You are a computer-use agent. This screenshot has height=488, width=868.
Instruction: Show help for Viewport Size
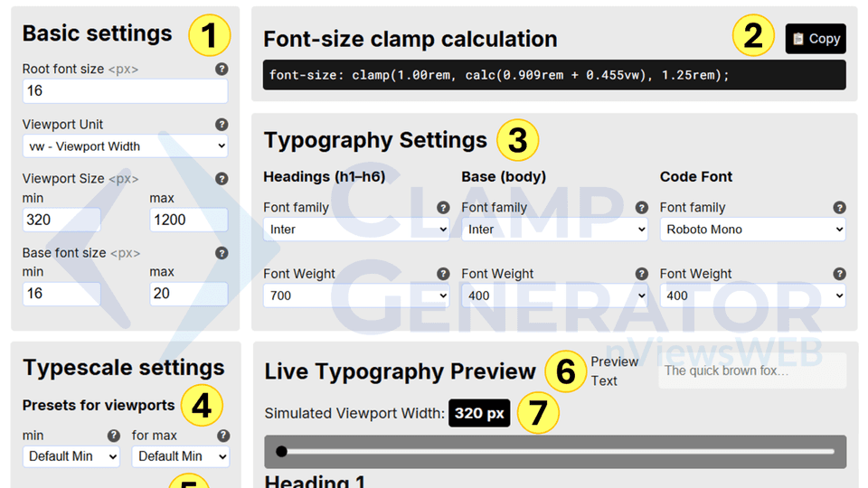point(222,179)
